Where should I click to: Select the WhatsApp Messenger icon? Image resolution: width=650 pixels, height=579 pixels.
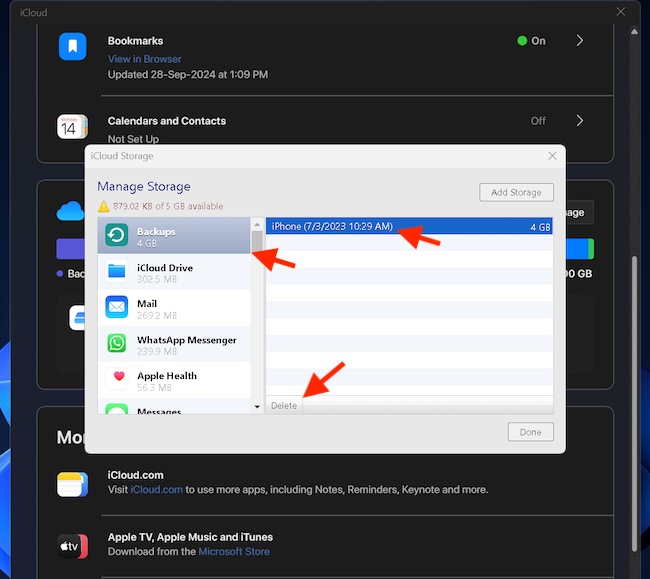pyautogui.click(x=118, y=343)
